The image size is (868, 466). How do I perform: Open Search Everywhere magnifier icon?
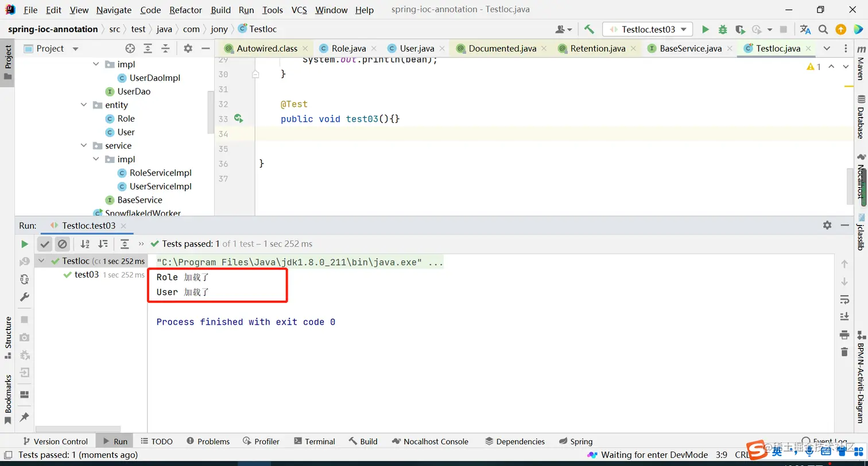pos(823,29)
